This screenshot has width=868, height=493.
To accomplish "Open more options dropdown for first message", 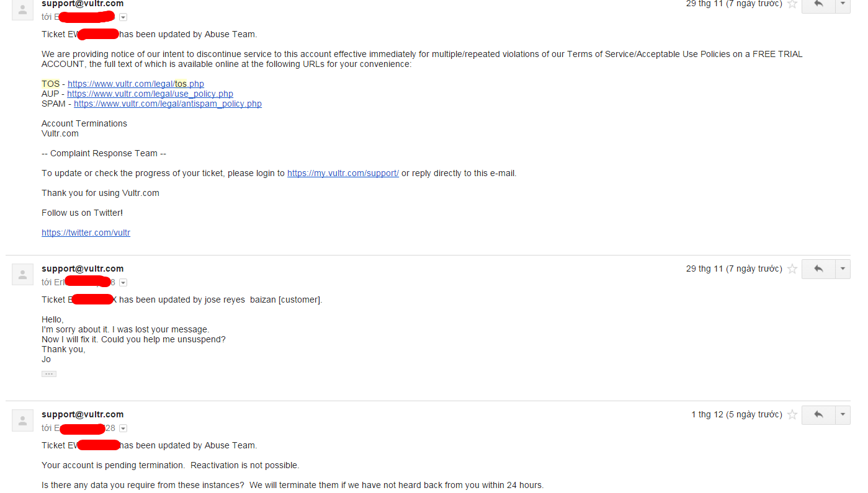I will pos(843,4).
